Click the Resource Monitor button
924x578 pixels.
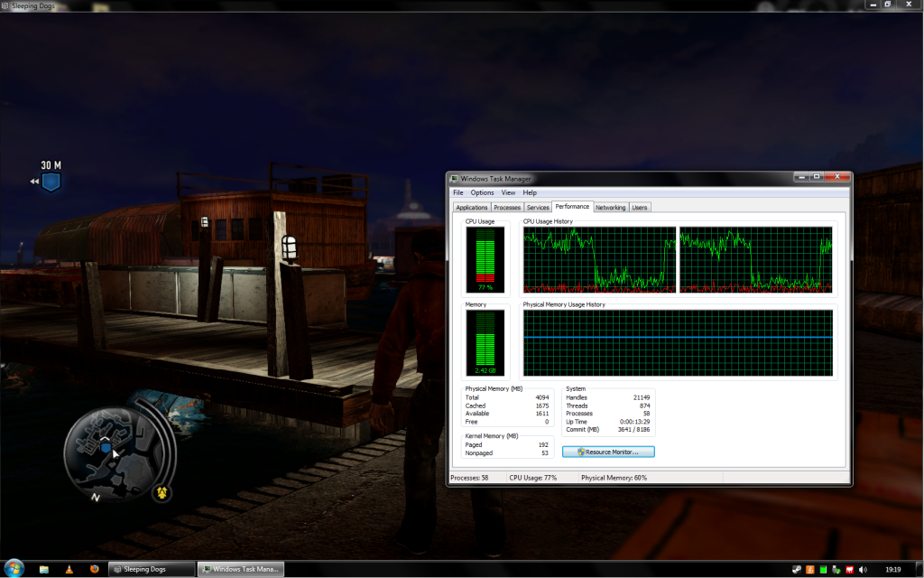(608, 452)
